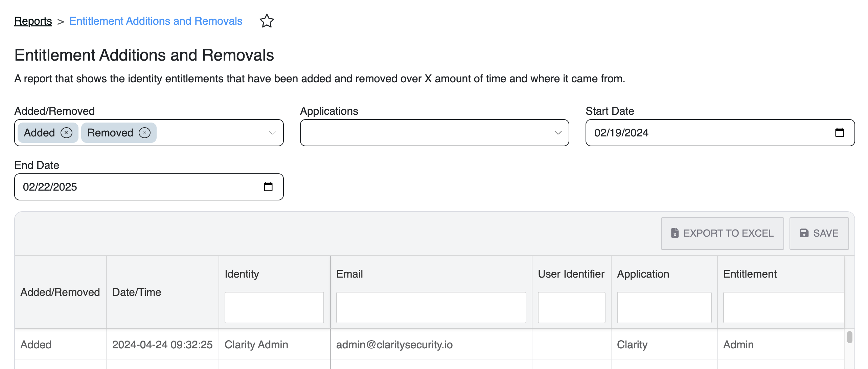Click the favorite star icon

pyautogui.click(x=267, y=21)
